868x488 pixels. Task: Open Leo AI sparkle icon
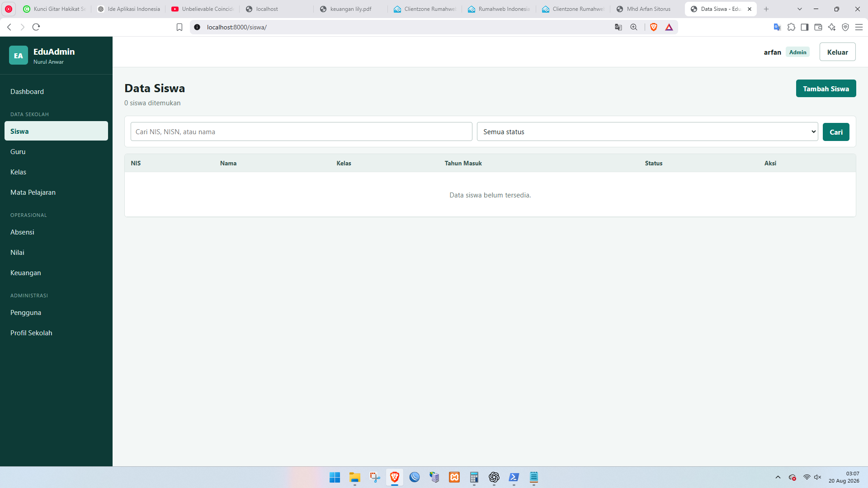(832, 27)
